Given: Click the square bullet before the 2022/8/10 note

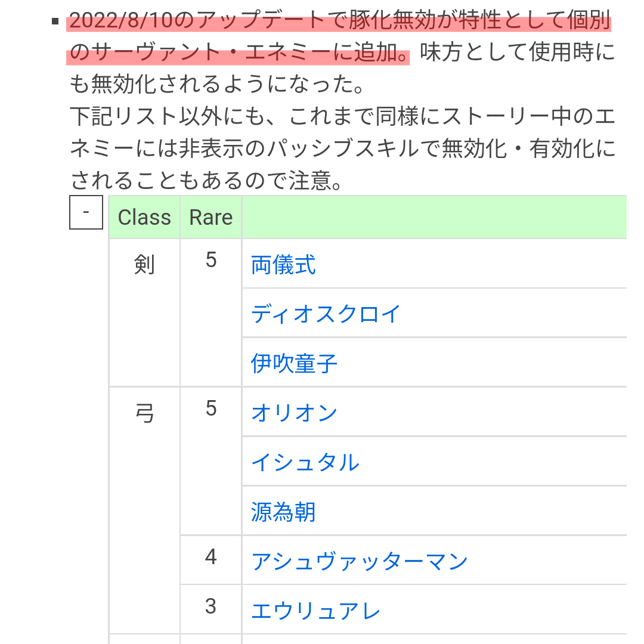Looking at the screenshot, I should 55,22.
